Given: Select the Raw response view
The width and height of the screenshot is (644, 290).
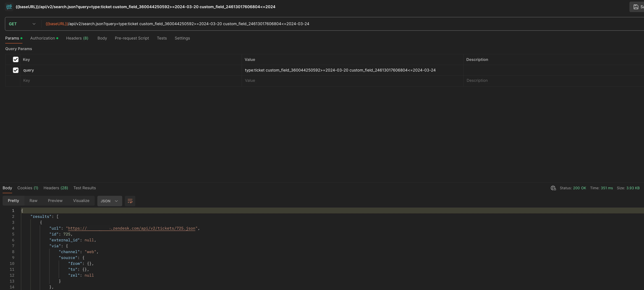Looking at the screenshot, I should 33,201.
